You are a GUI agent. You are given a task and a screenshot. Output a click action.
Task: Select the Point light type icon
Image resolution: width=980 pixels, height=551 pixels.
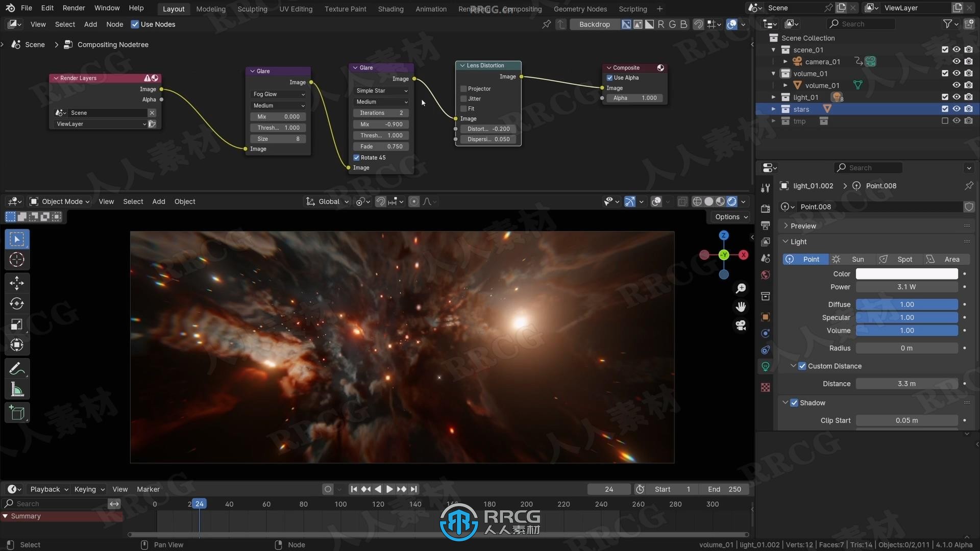pos(792,258)
